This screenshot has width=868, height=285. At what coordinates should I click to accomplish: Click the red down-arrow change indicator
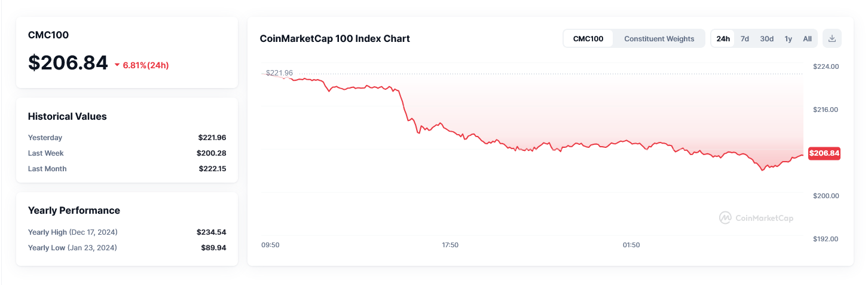117,65
